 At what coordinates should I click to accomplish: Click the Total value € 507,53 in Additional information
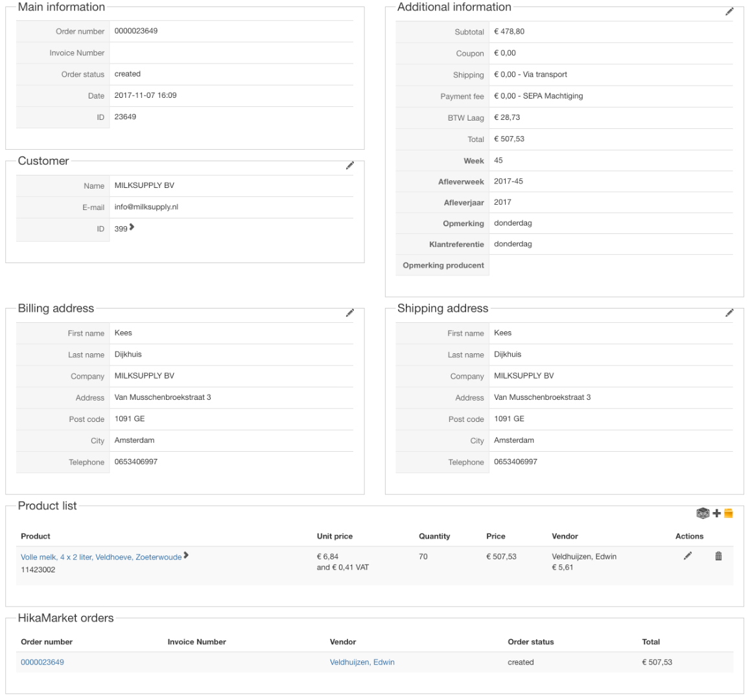point(509,139)
